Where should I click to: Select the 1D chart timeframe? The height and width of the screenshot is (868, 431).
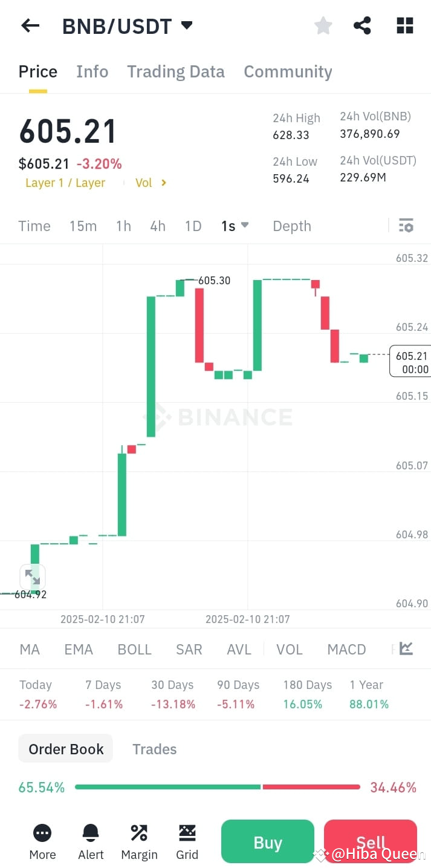193,225
